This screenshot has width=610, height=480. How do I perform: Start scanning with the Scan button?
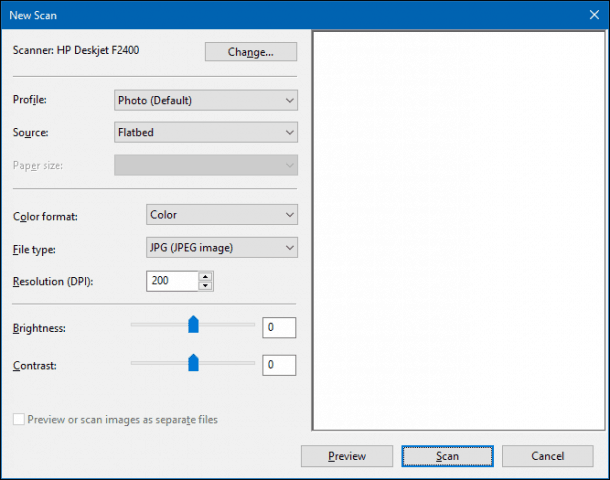click(x=447, y=456)
